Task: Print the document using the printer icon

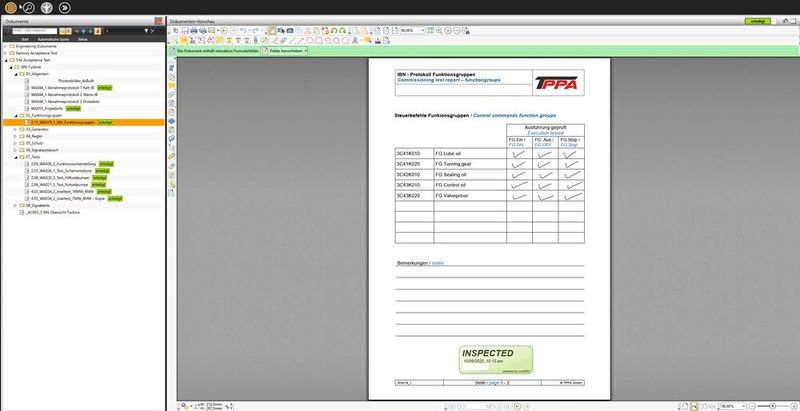Action: [x=194, y=31]
